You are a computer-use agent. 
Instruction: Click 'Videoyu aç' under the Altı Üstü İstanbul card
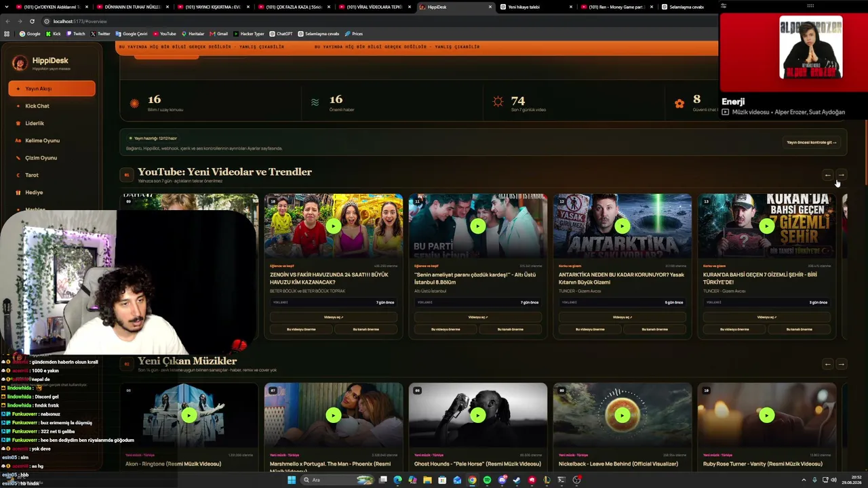(477, 317)
